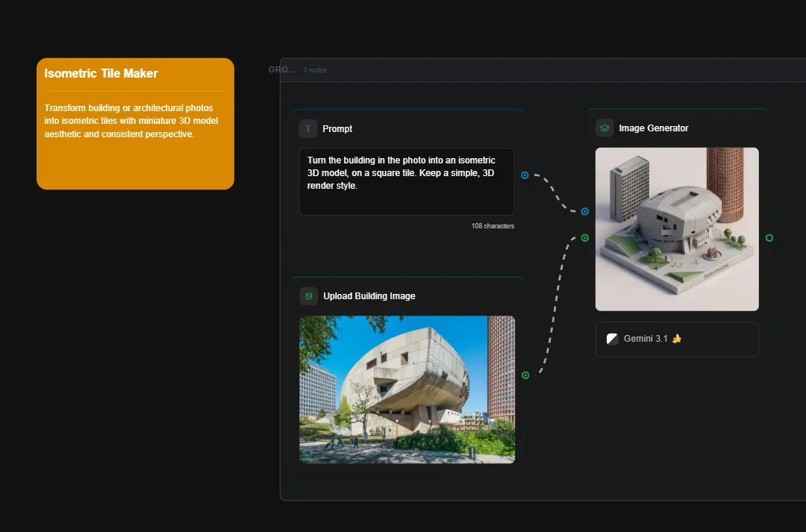Click the picture icon on Upload Building Image header
The width and height of the screenshot is (806, 532).
coord(308,295)
